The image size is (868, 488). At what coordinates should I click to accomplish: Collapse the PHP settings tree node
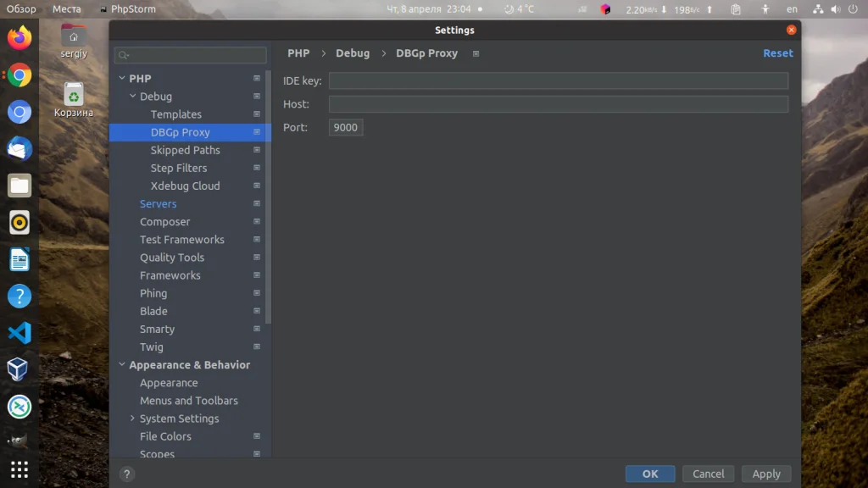coord(121,78)
